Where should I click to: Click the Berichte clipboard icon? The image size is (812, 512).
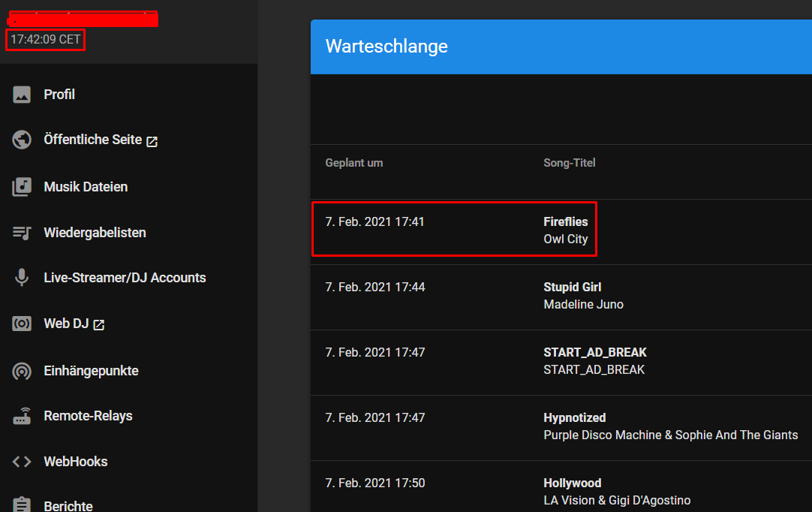22,504
